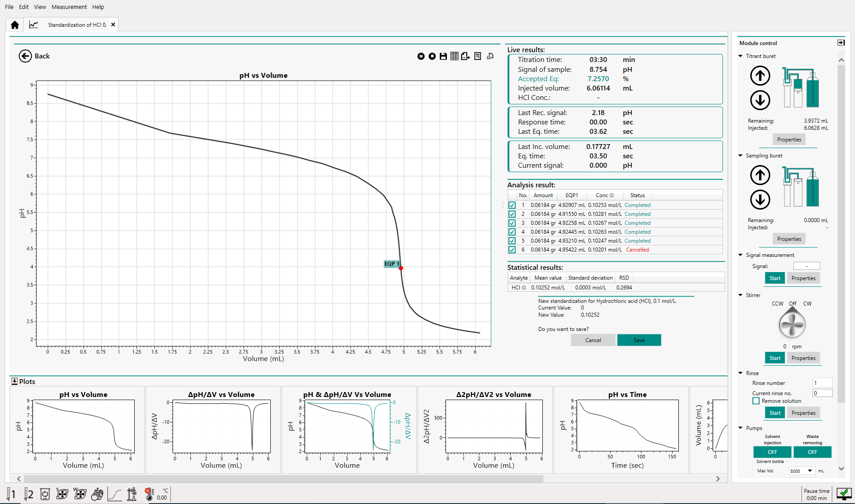Image resolution: width=855 pixels, height=504 pixels.
Task: Enable the Remove solution checkbox
Action: click(756, 401)
